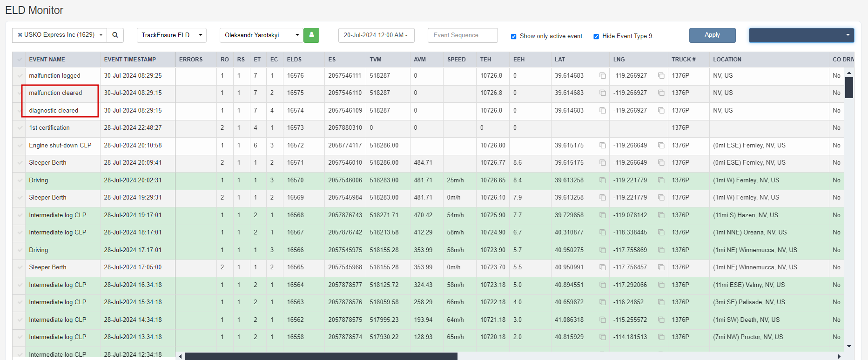Open the dark blue actions dropdown
The height and width of the screenshot is (360, 868).
(801, 35)
